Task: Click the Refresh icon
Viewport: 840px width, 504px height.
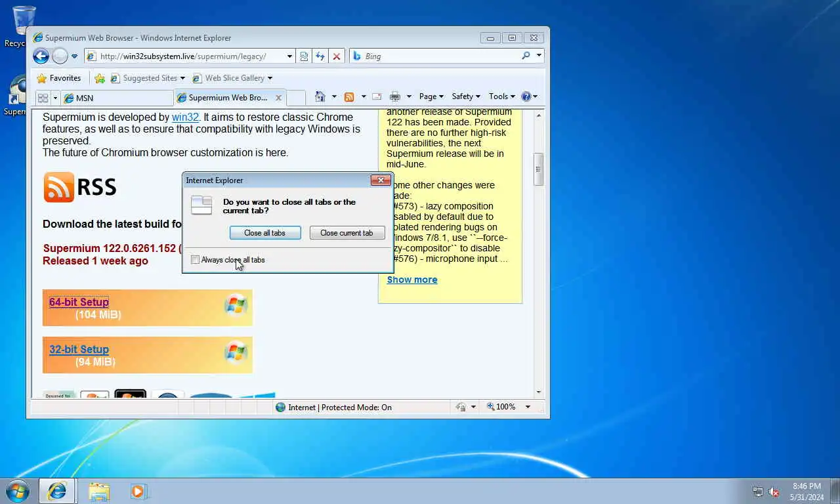Action: coord(320,56)
